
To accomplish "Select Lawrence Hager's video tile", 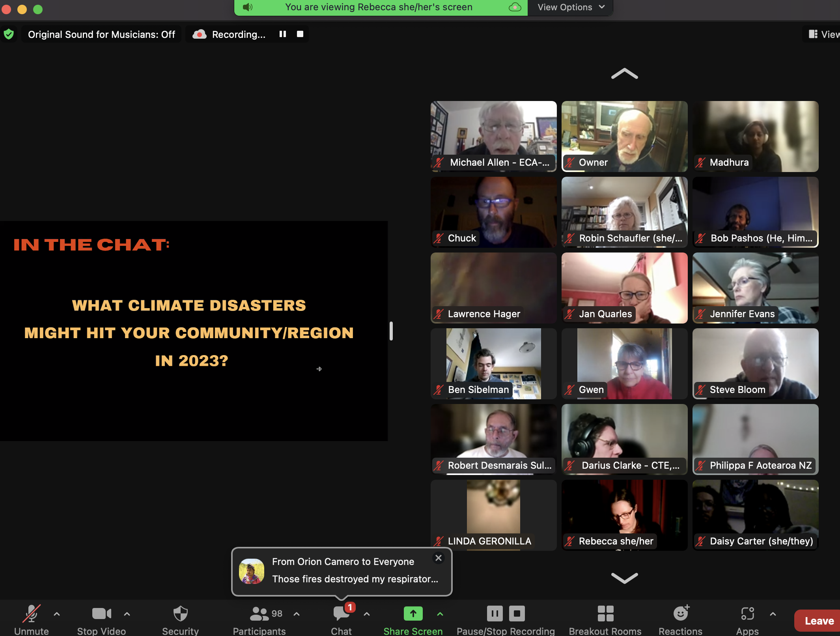I will (494, 288).
